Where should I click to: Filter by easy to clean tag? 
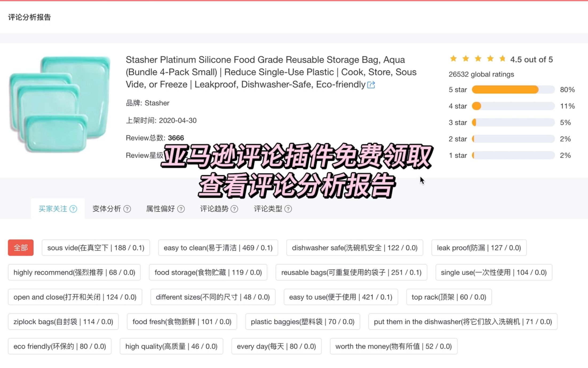point(218,248)
